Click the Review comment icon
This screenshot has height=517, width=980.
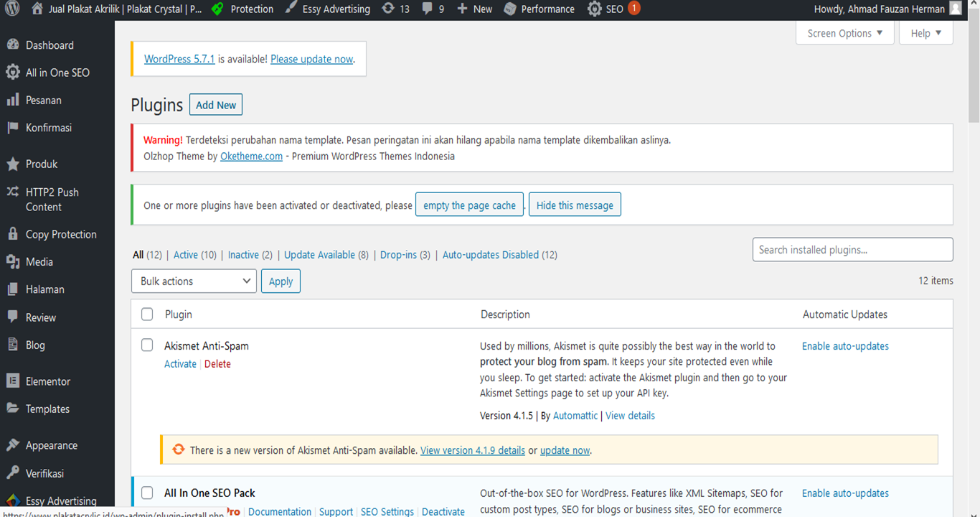pos(13,317)
